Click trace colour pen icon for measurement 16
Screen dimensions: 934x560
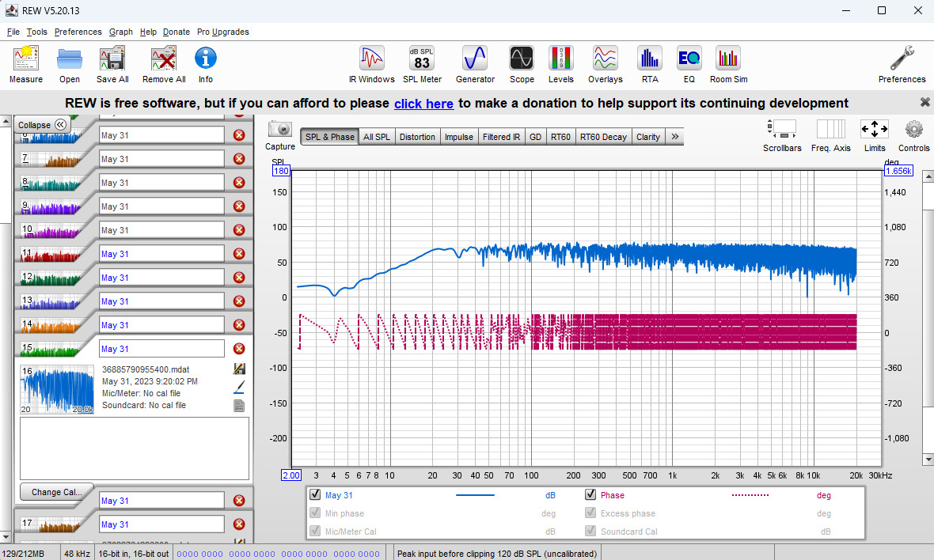point(239,388)
